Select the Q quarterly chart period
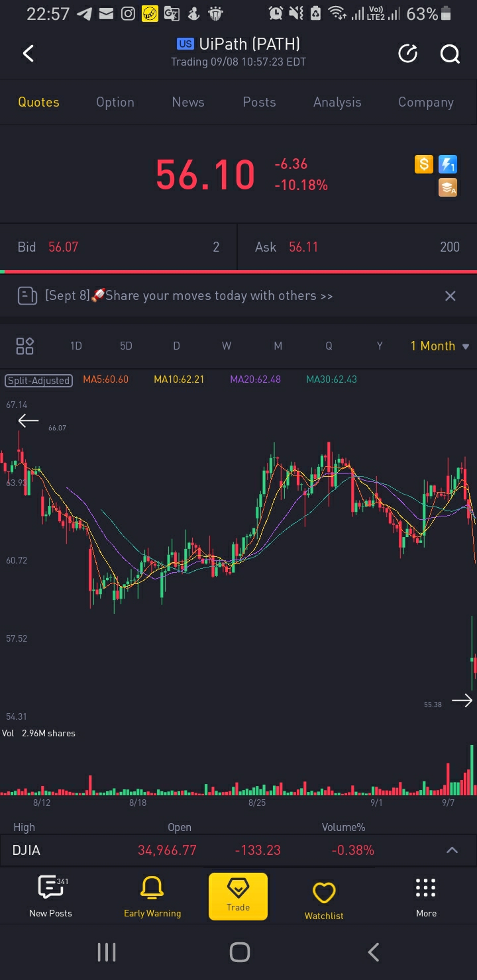 coord(329,346)
